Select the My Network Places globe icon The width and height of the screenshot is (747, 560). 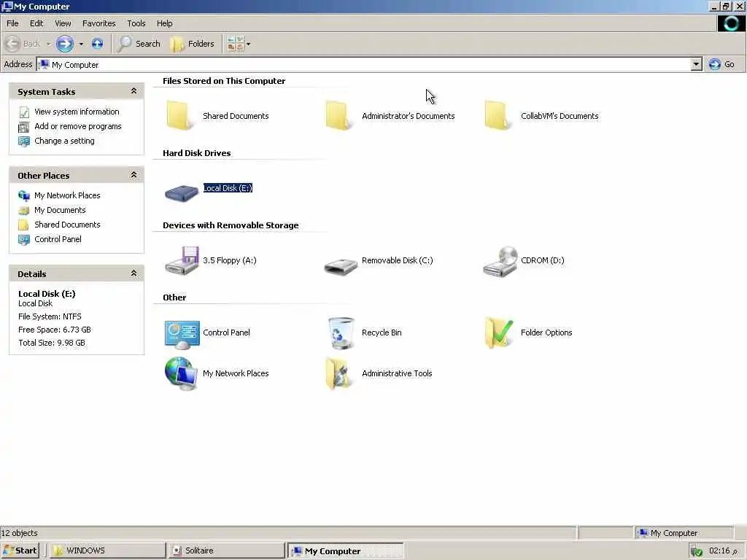(181, 374)
